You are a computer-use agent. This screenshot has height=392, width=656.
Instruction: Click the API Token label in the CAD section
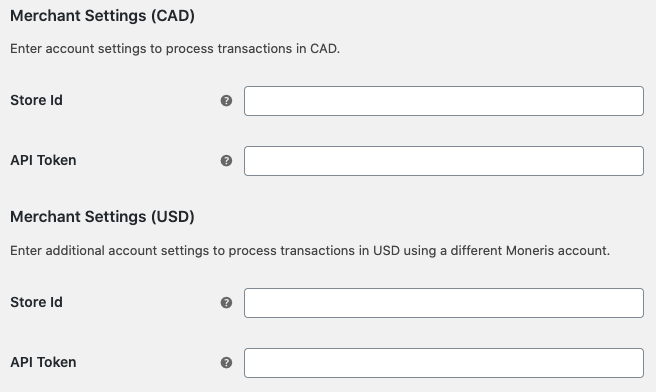coord(43,160)
